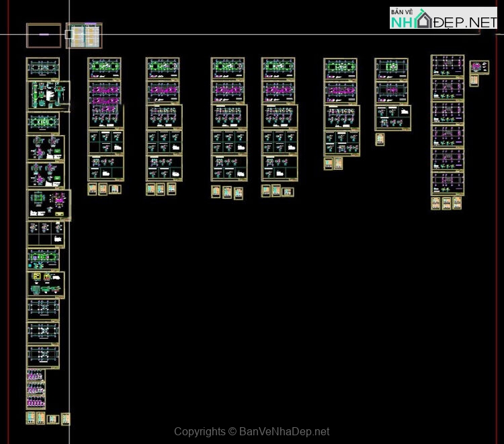Select the blank title sheet at top left
The image size is (504, 444).
44,36
